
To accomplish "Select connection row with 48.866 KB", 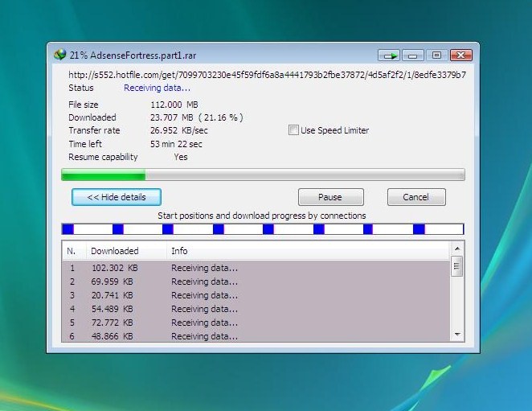I will [256, 335].
